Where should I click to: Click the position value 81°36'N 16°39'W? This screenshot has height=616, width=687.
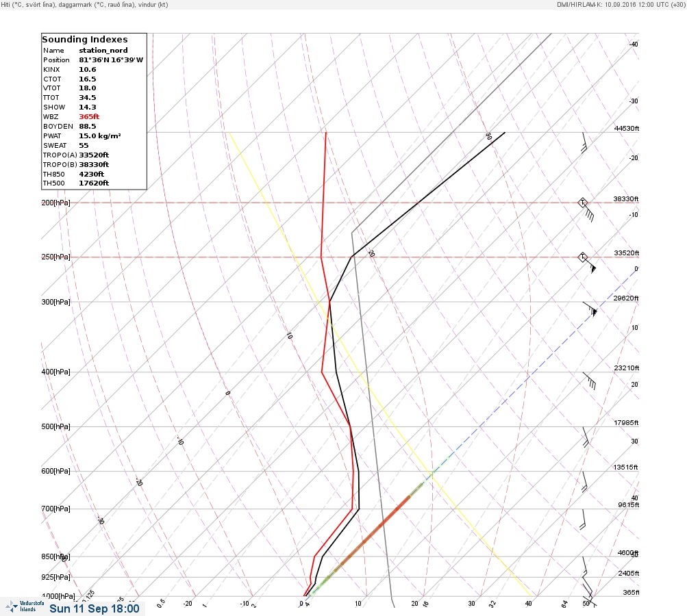tap(111, 60)
